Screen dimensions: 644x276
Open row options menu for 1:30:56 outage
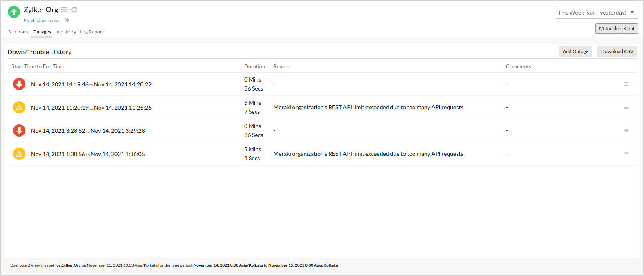point(626,154)
